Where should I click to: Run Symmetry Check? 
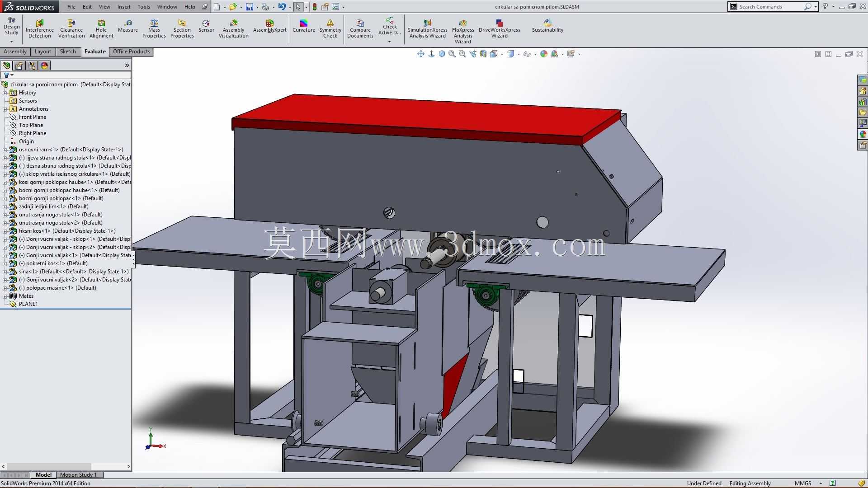click(x=330, y=29)
